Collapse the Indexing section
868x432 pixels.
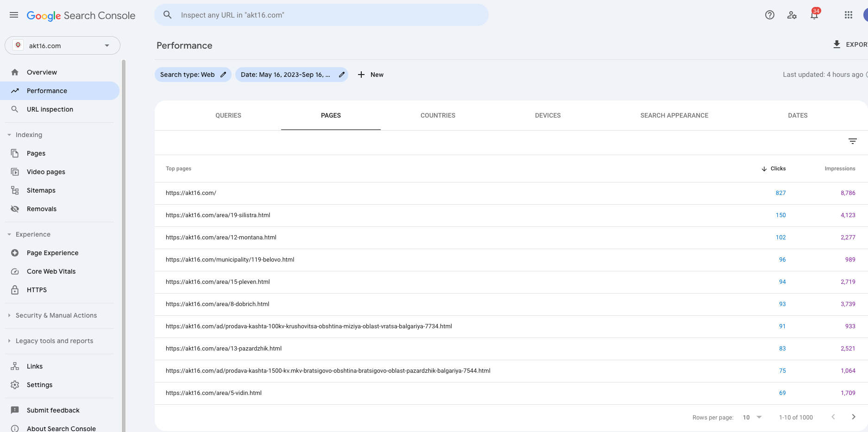tap(9, 135)
